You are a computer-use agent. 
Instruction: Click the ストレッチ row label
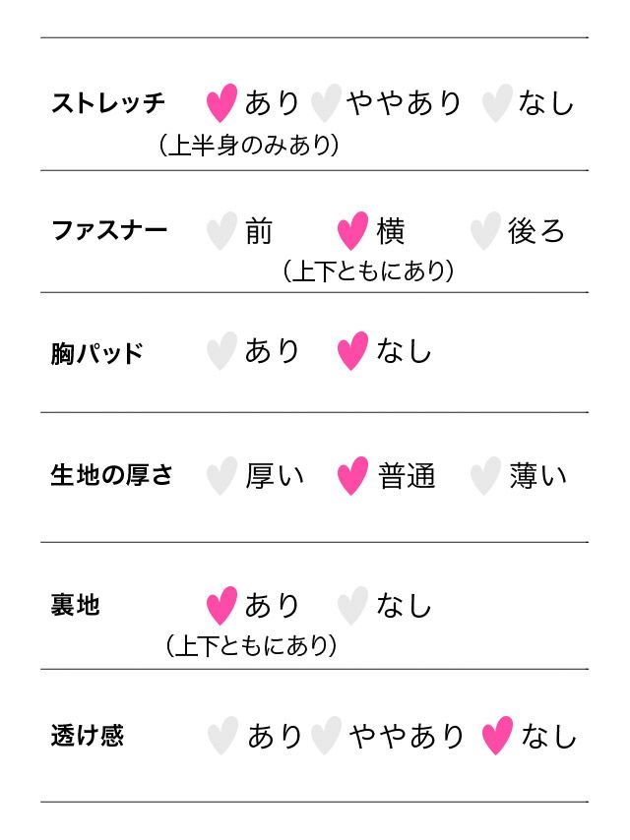coord(108,102)
